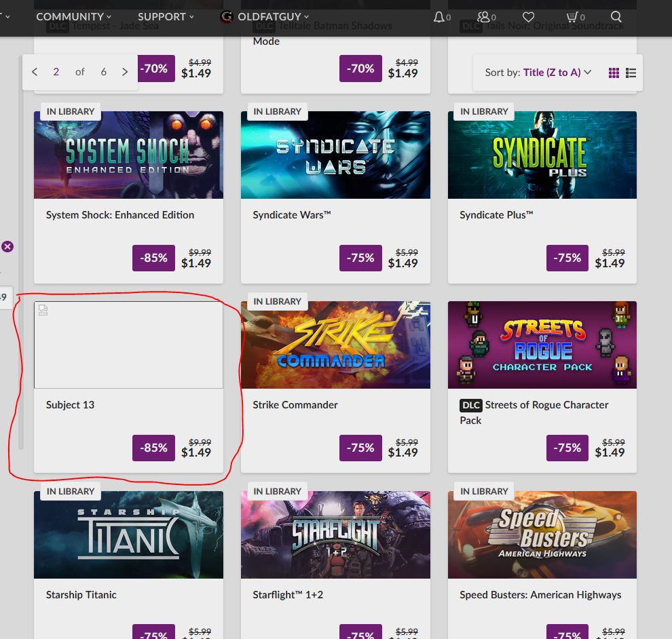Switch to list view layout

(631, 73)
